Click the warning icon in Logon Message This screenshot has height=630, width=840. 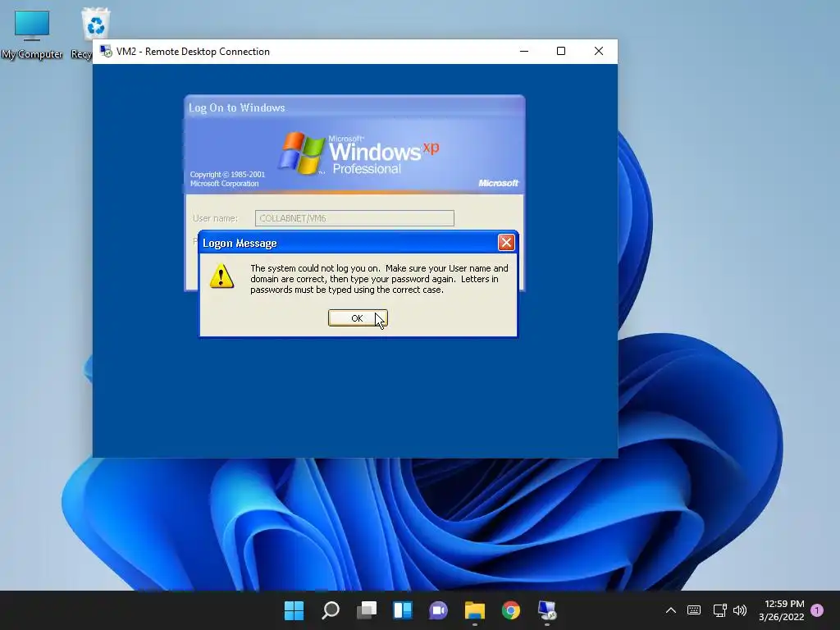(x=221, y=276)
